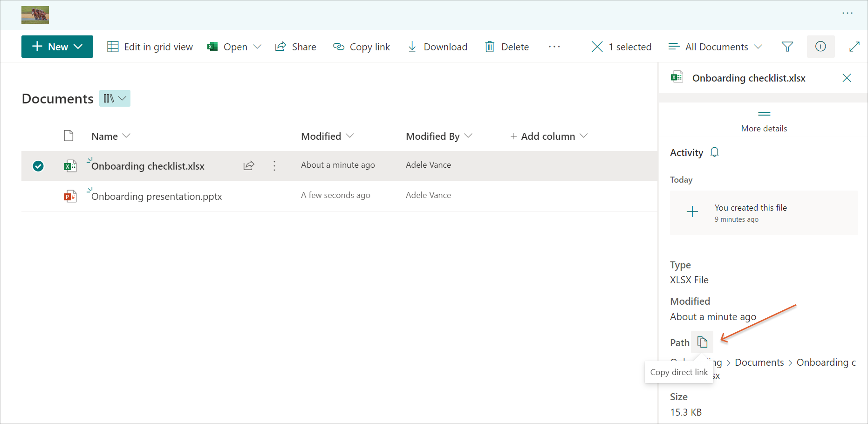Click Edit in grid view
This screenshot has height=424, width=868.
(150, 47)
